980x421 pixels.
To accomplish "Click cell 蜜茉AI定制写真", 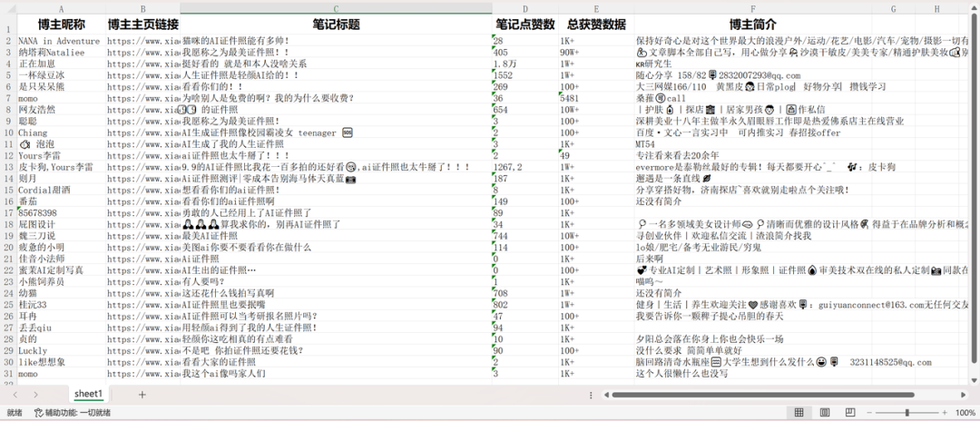I will pos(62,269).
